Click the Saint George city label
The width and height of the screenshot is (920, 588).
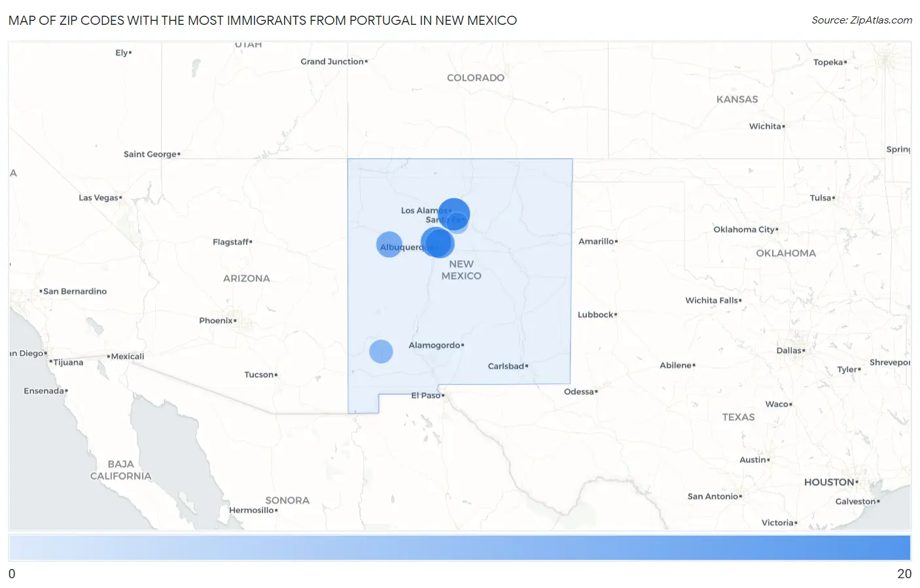150,154
